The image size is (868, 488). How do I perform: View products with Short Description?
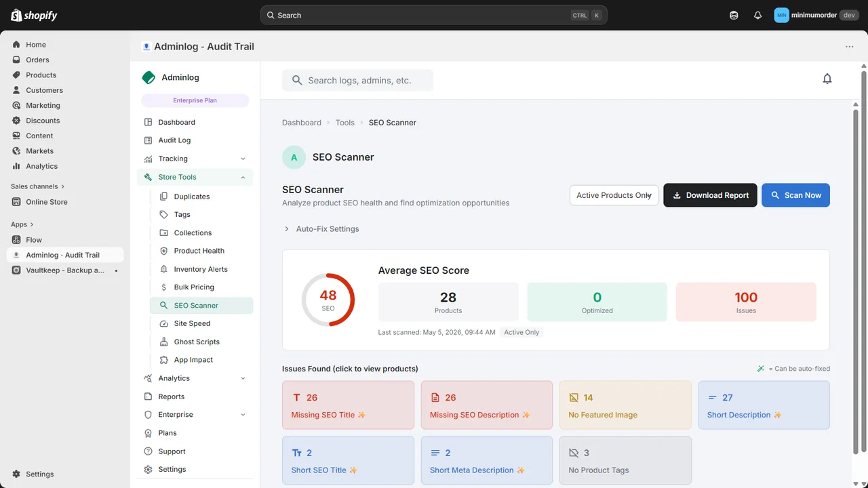764,405
